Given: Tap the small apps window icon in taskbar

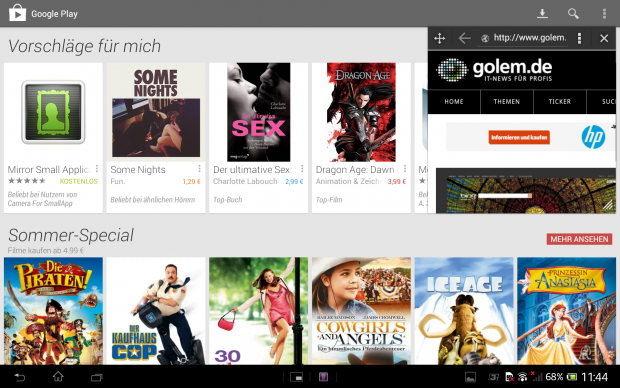Looking at the screenshot, I should tap(297, 377).
